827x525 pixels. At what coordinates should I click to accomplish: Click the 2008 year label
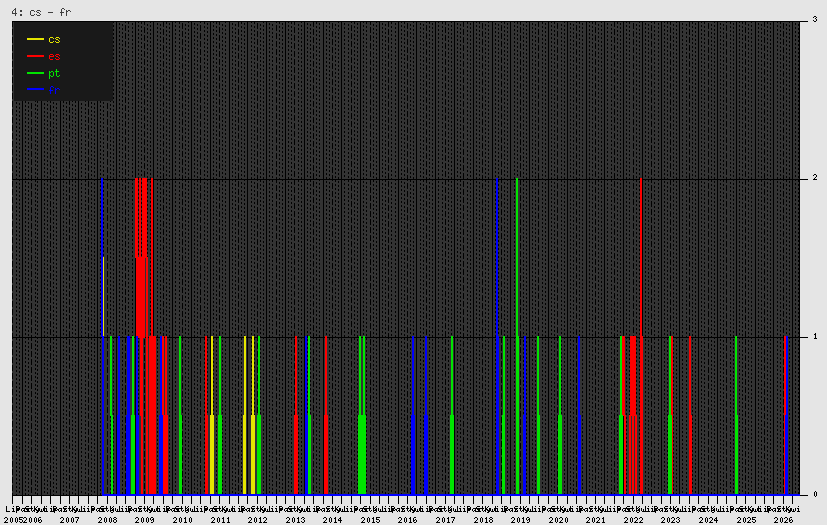pos(107,520)
